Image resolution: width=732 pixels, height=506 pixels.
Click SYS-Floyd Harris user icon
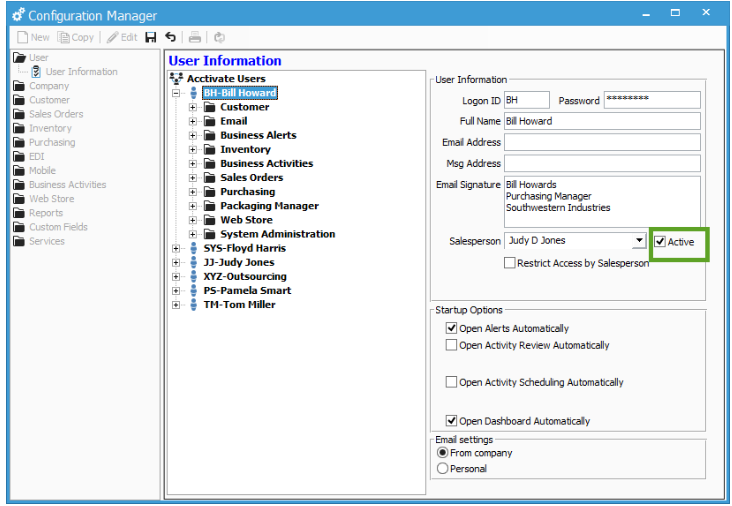pyautogui.click(x=193, y=248)
